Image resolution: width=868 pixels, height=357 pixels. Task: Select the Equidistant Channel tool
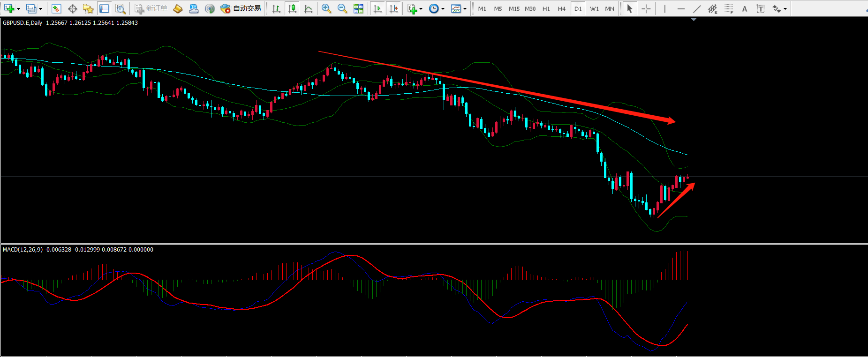click(x=713, y=8)
